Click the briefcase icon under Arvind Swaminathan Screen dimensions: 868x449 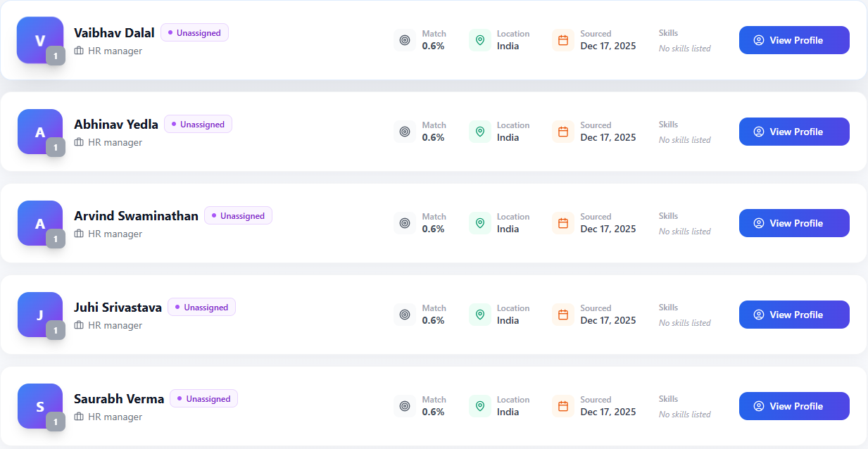pos(79,234)
